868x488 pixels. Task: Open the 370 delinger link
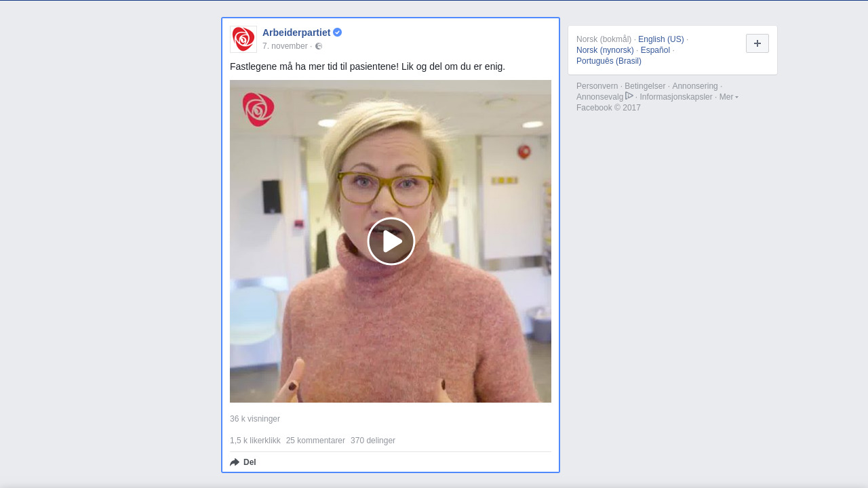pyautogui.click(x=373, y=441)
